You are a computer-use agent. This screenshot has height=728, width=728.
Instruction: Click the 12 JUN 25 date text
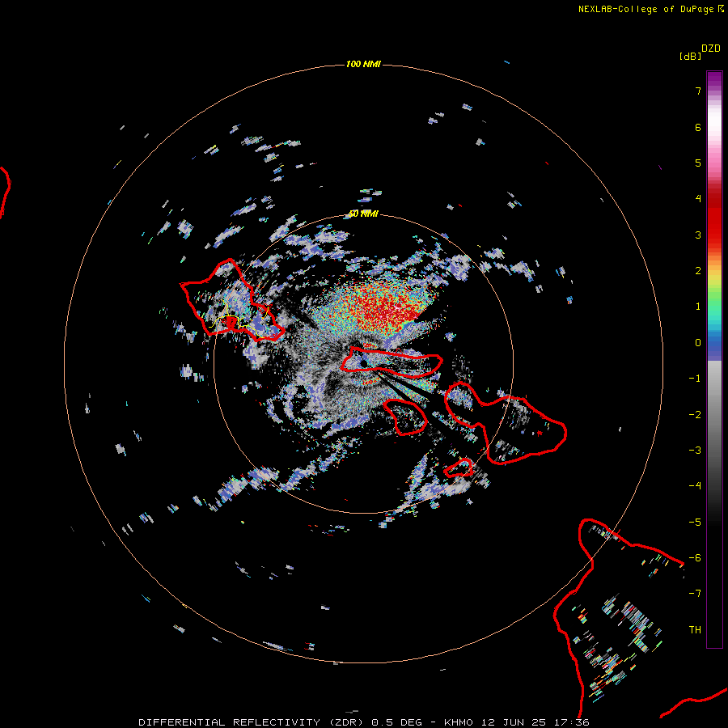pos(513,722)
